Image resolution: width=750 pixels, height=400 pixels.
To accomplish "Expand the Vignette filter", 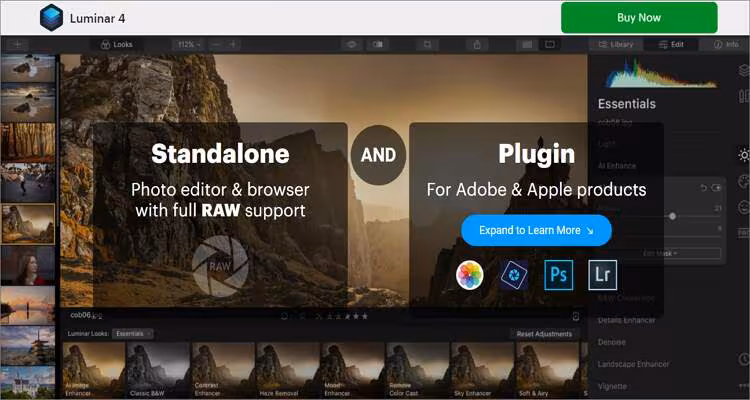I will tap(612, 386).
